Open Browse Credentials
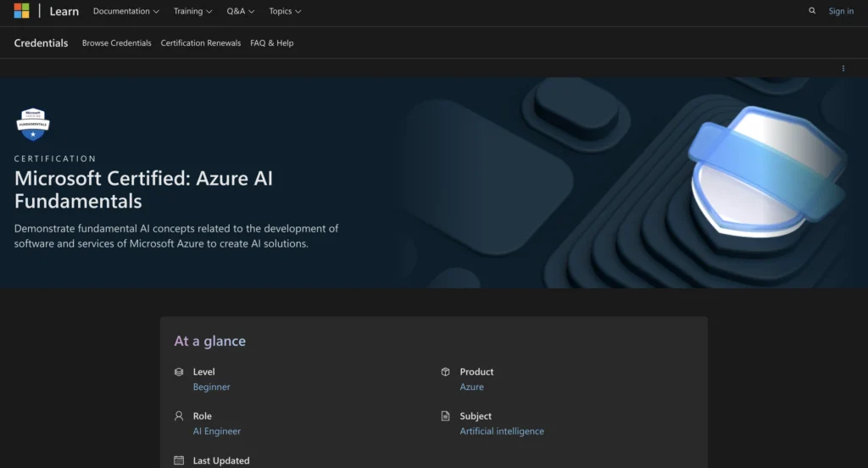Image resolution: width=868 pixels, height=468 pixels. point(117,42)
